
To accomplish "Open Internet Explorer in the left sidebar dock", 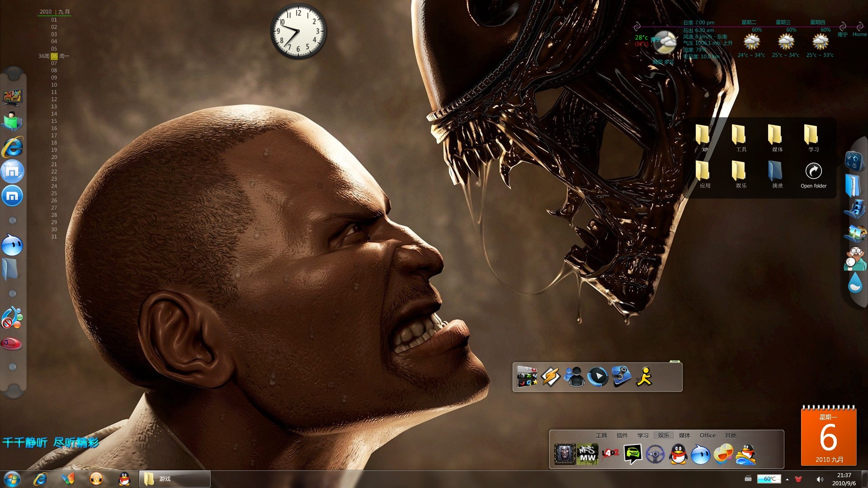I will coord(12,147).
